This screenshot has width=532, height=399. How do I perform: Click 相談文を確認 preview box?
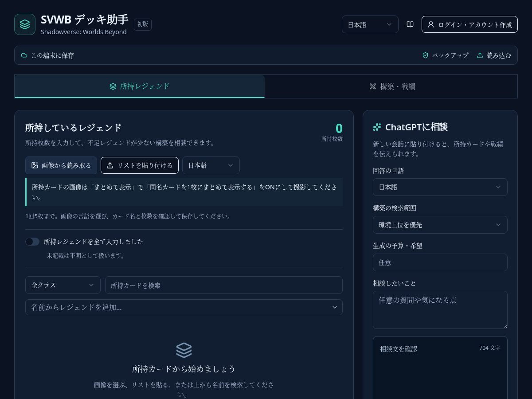point(440,368)
